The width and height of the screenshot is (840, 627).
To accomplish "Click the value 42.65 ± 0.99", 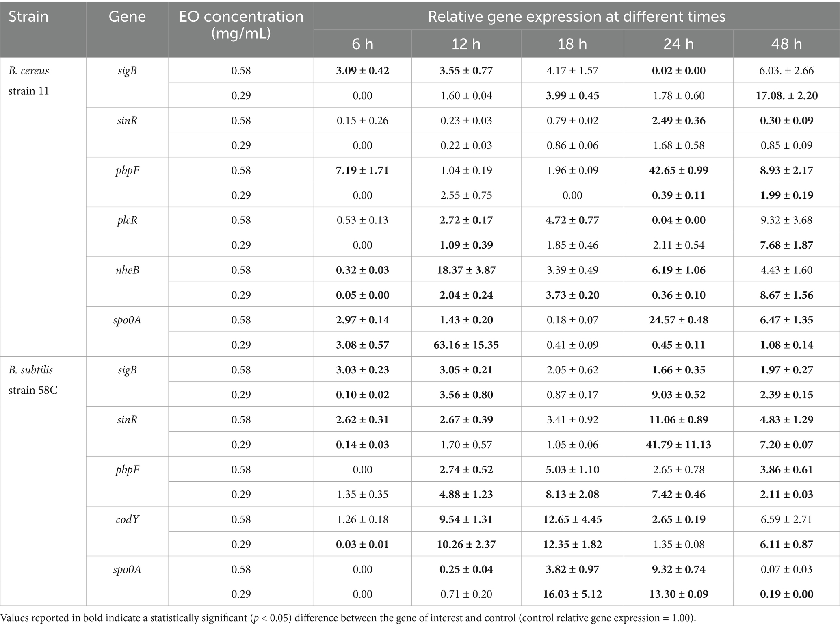I will [678, 170].
